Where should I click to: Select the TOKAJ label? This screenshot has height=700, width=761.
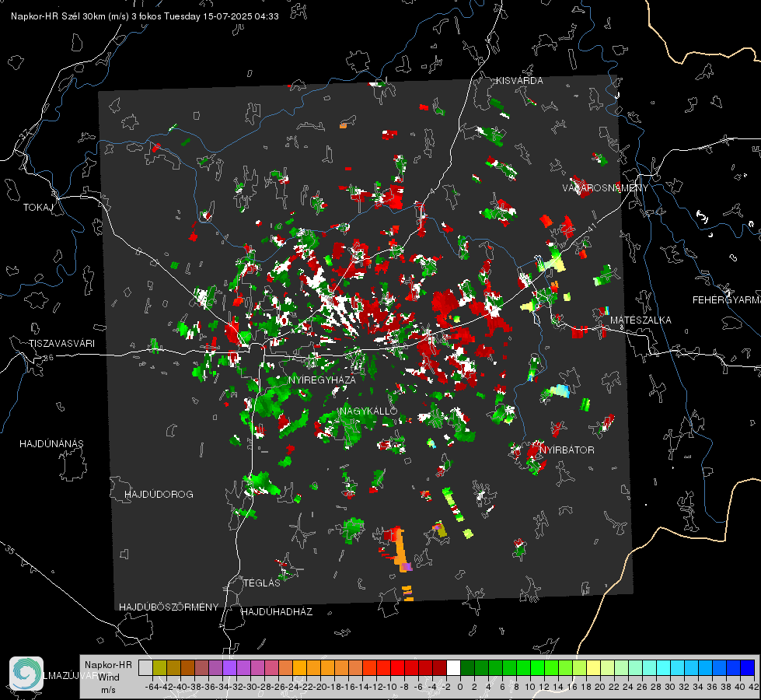coord(38,208)
